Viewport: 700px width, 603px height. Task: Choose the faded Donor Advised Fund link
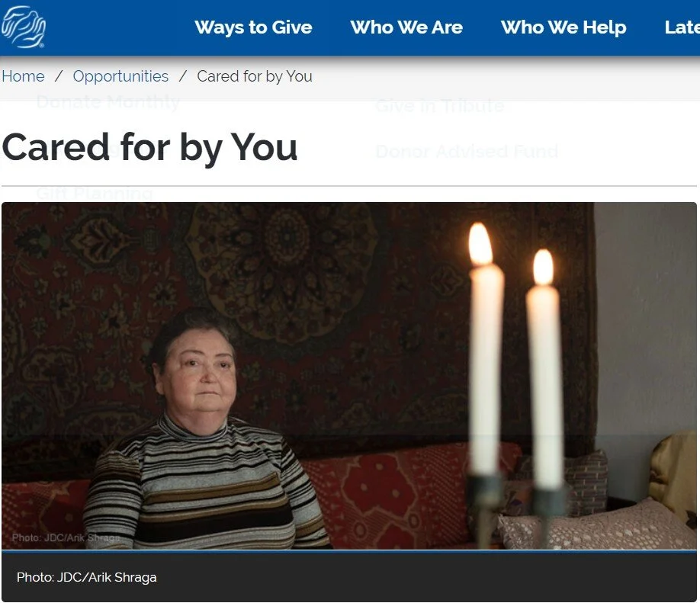(x=467, y=151)
